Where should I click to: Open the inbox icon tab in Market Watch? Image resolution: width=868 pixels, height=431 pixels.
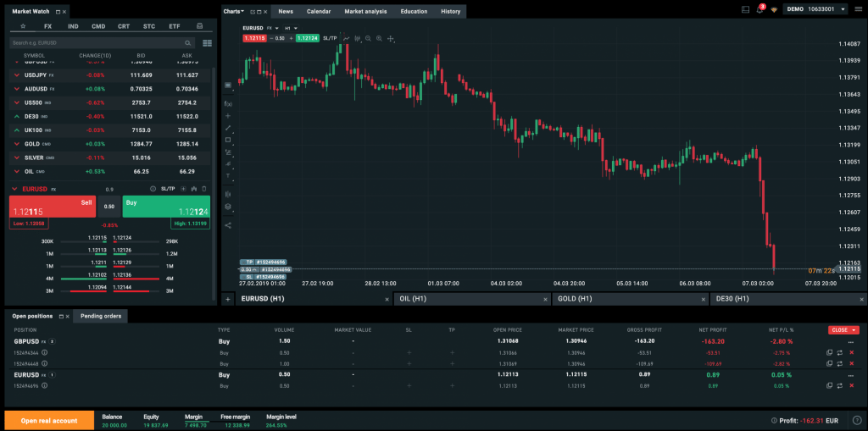199,26
